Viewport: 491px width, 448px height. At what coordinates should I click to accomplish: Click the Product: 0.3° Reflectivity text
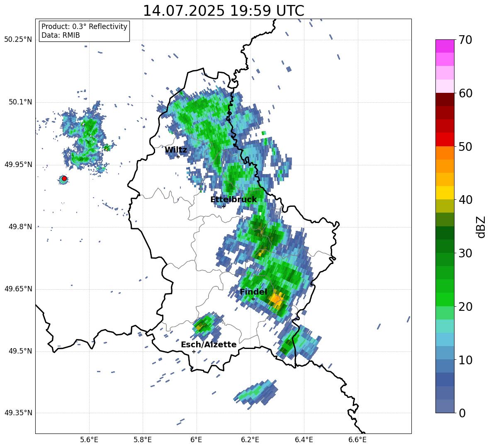[x=84, y=26]
